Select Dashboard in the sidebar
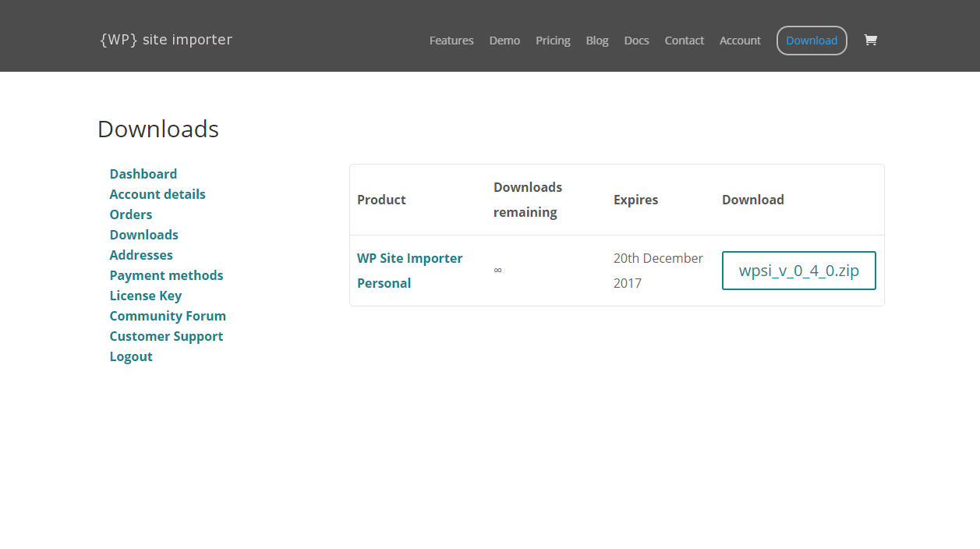This screenshot has width=980, height=549. pos(143,174)
